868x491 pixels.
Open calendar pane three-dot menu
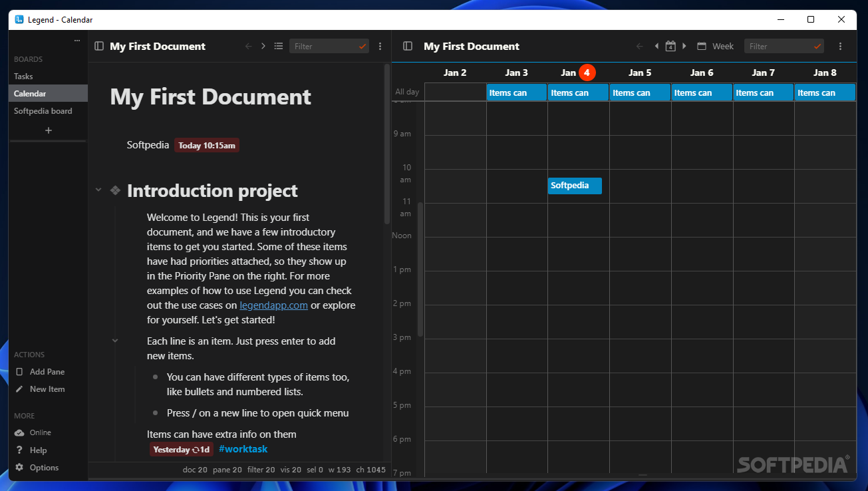tap(840, 47)
